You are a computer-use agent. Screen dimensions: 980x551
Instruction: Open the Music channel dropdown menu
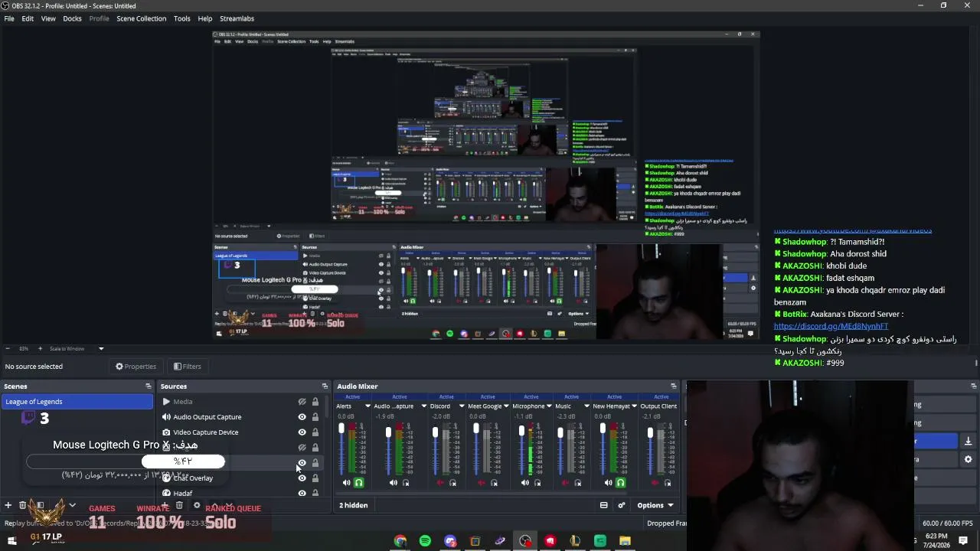click(586, 406)
